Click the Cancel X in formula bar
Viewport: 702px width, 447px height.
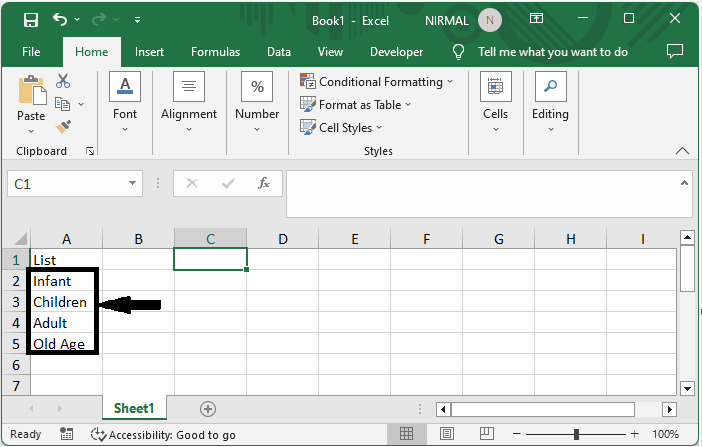[192, 183]
